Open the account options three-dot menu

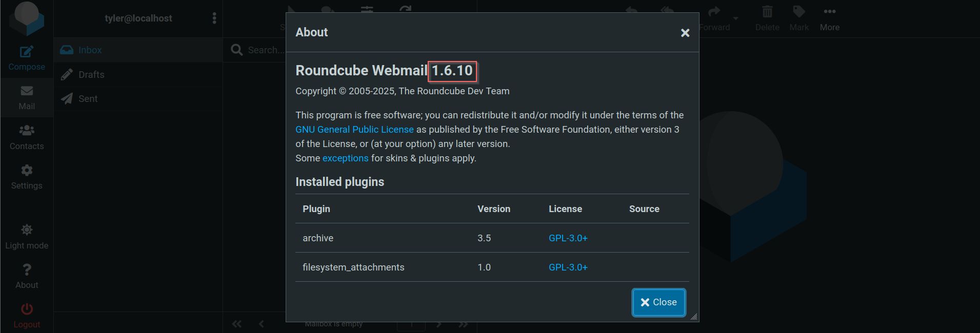point(214,18)
